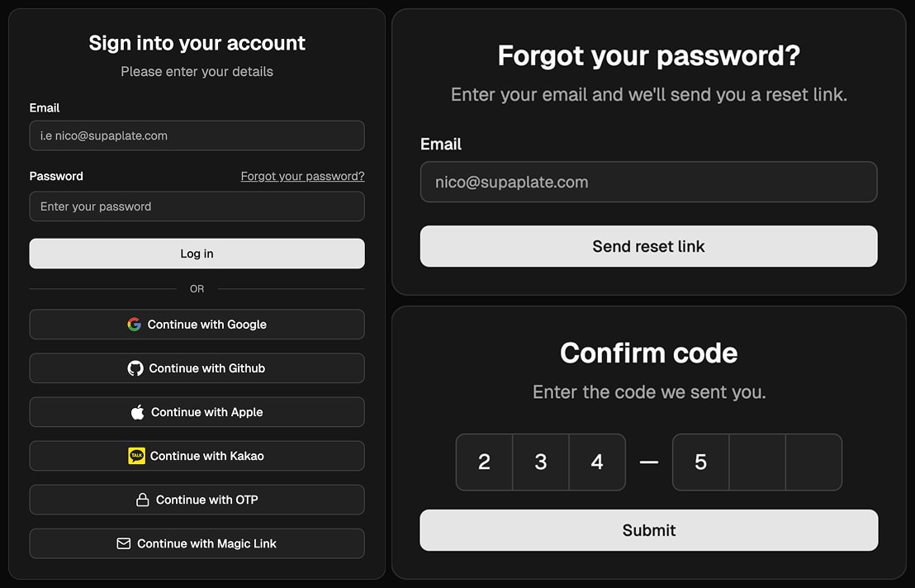Image resolution: width=915 pixels, height=588 pixels.
Task: Click the Magic Link envelope icon
Action: coord(124,543)
